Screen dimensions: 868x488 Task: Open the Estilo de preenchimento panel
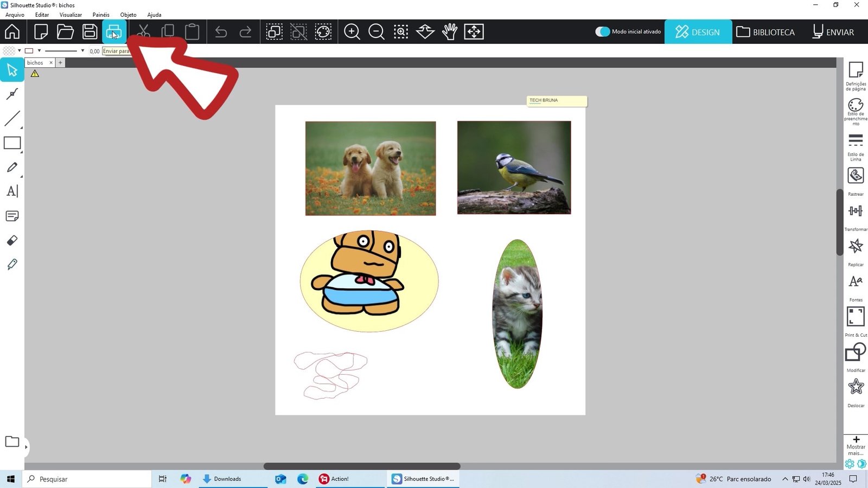click(856, 106)
